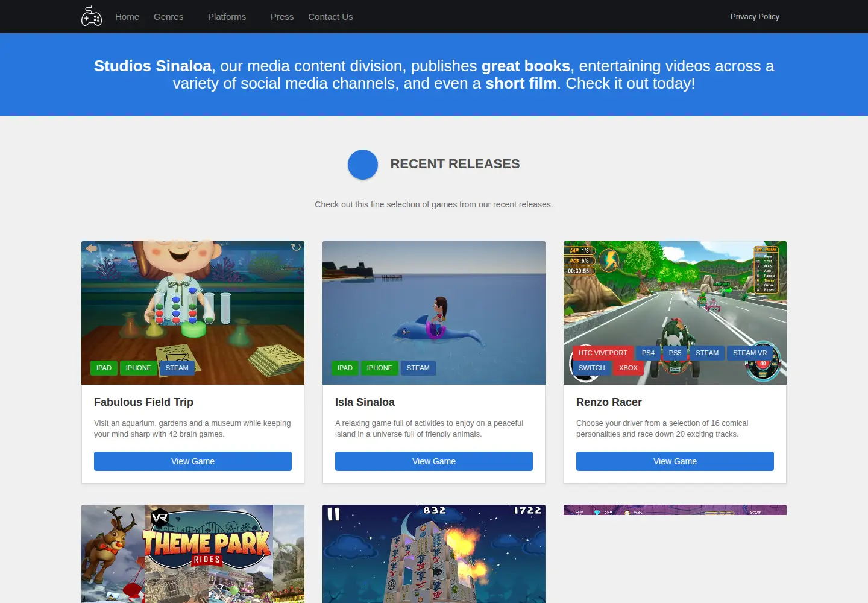Open the Contact Us page
Screen dimensions: 868x603
click(x=330, y=17)
